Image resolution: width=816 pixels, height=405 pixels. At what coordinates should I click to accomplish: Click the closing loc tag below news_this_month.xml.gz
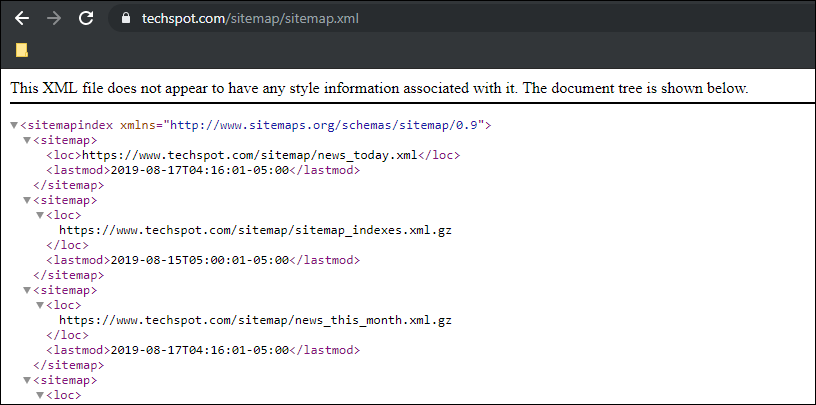(67, 335)
